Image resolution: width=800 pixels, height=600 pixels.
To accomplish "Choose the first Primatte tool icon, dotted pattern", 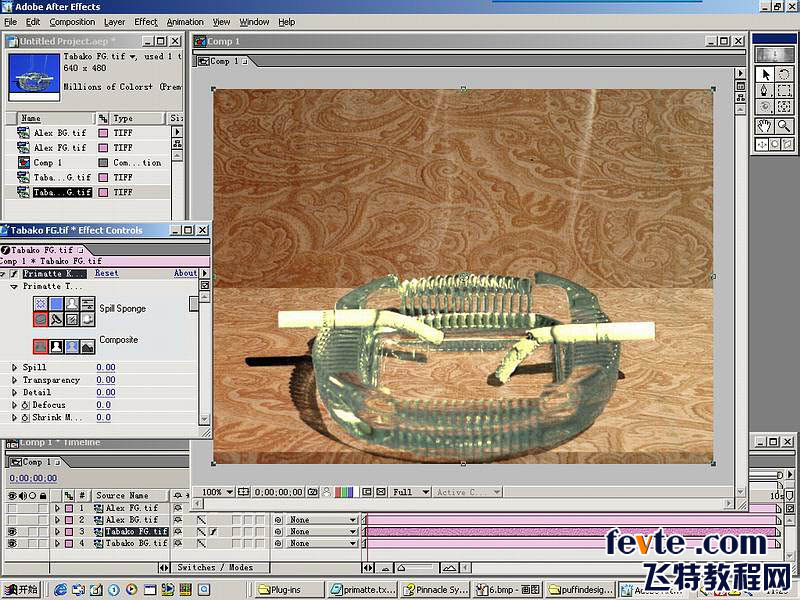I will pos(41,304).
